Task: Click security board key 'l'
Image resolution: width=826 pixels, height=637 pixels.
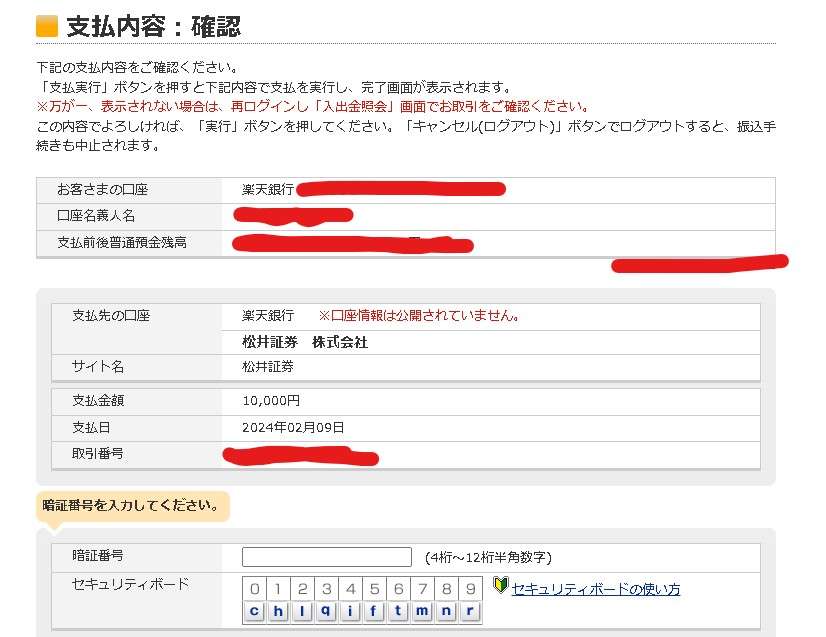Action: click(302, 611)
